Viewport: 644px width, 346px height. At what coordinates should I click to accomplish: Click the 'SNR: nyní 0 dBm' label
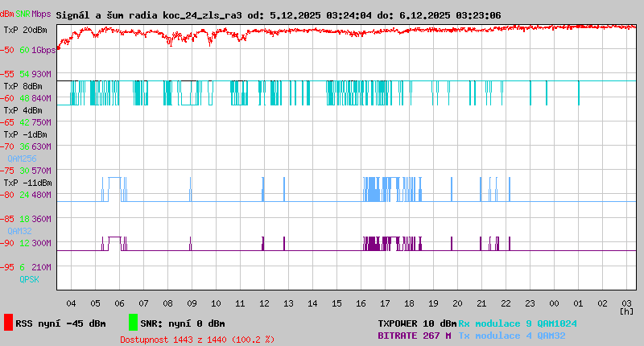pos(183,323)
